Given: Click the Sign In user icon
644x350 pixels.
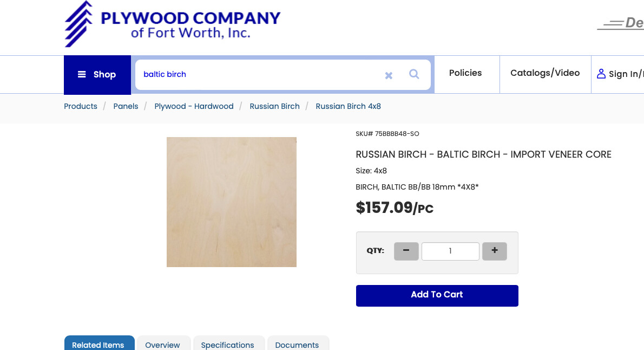Looking at the screenshot, I should (x=601, y=74).
